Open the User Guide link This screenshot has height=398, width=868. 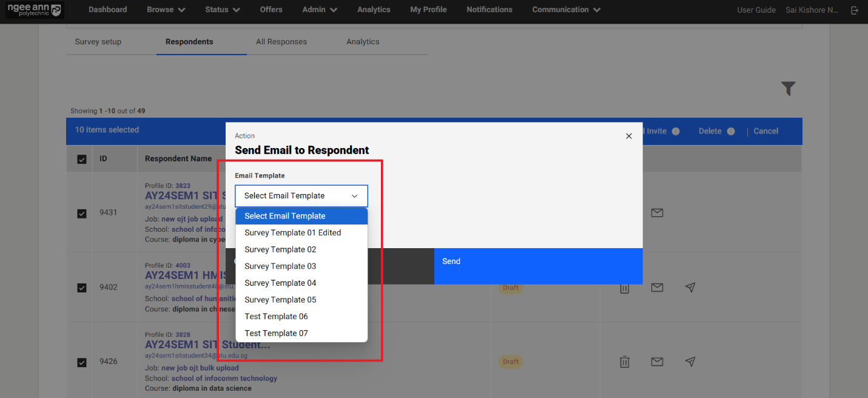click(756, 10)
